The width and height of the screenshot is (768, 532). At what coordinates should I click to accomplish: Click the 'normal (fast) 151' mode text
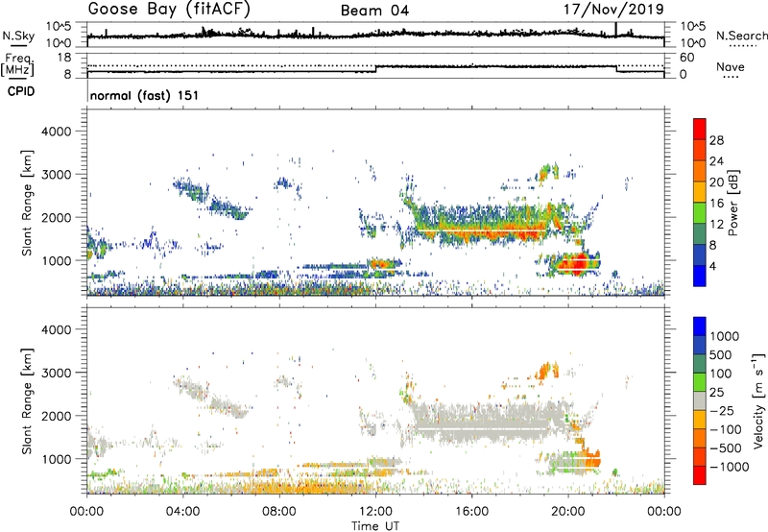click(145, 95)
